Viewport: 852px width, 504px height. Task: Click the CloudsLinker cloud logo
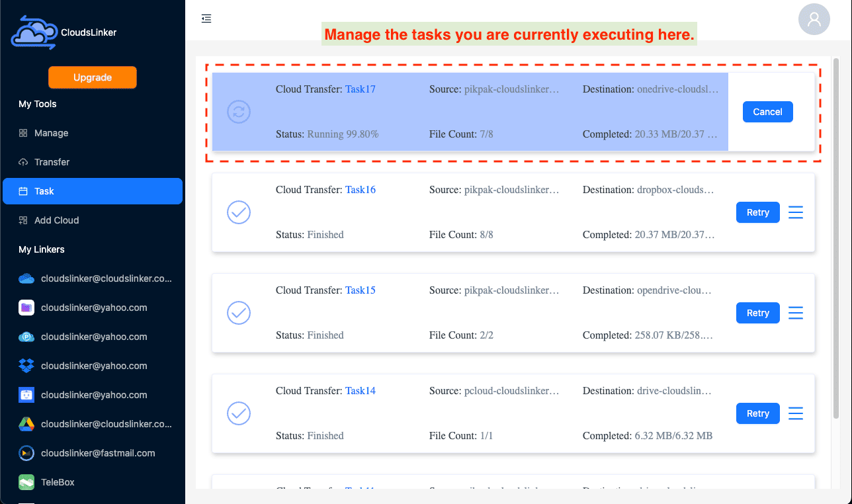(x=34, y=32)
